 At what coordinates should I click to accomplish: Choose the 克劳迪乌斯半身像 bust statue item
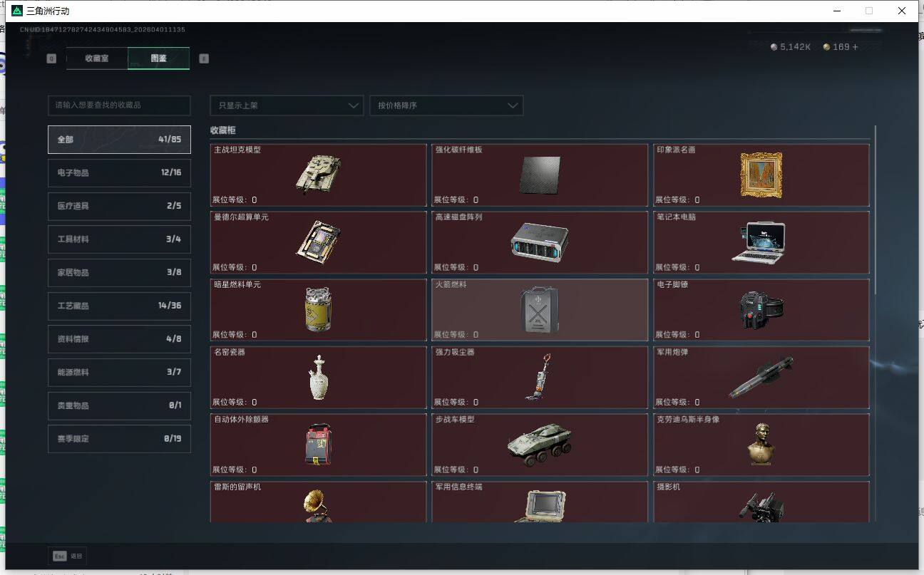[761, 445]
